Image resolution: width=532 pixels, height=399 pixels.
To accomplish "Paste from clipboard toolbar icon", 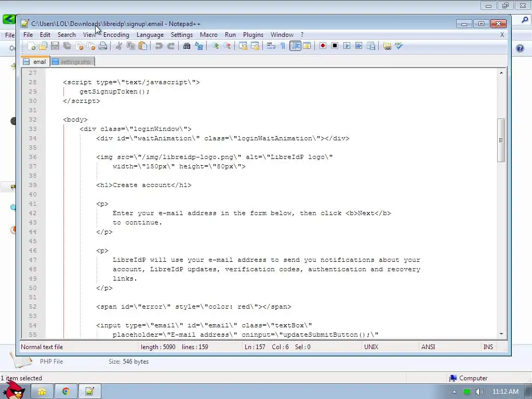I will point(143,46).
